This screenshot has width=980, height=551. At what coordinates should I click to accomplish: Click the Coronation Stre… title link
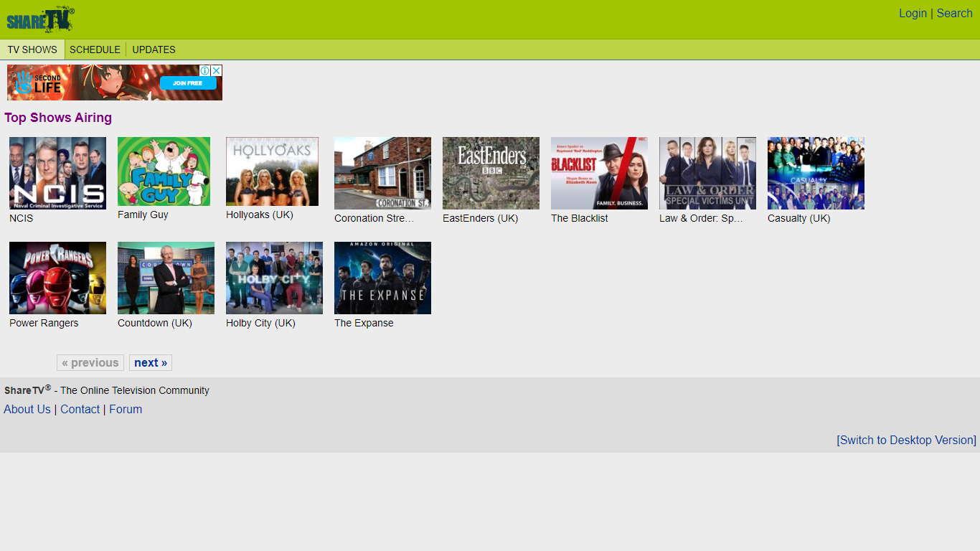point(374,218)
